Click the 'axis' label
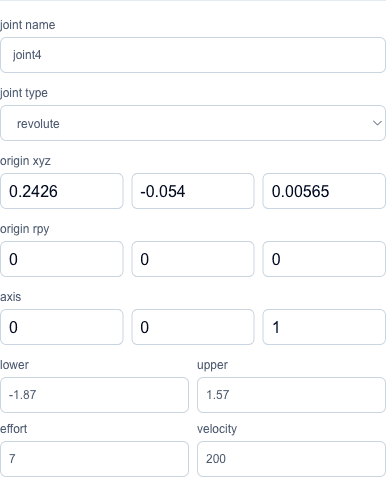This screenshot has height=477, width=386. coord(11,297)
